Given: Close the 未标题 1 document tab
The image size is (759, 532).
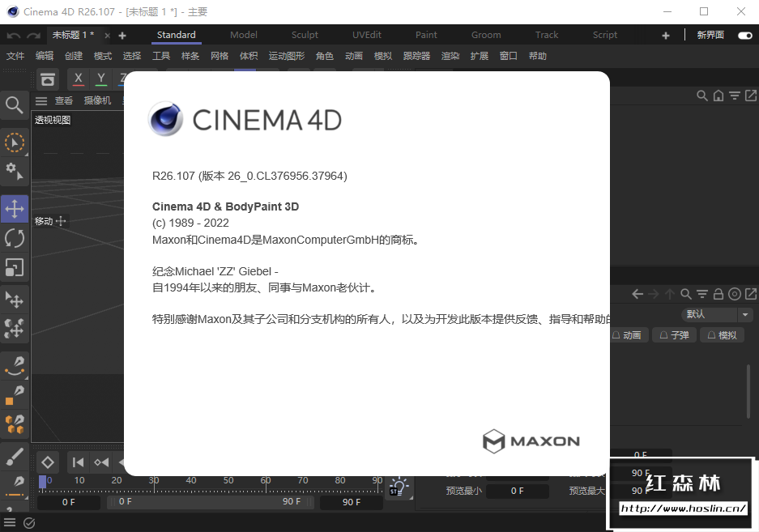Looking at the screenshot, I should [x=108, y=36].
